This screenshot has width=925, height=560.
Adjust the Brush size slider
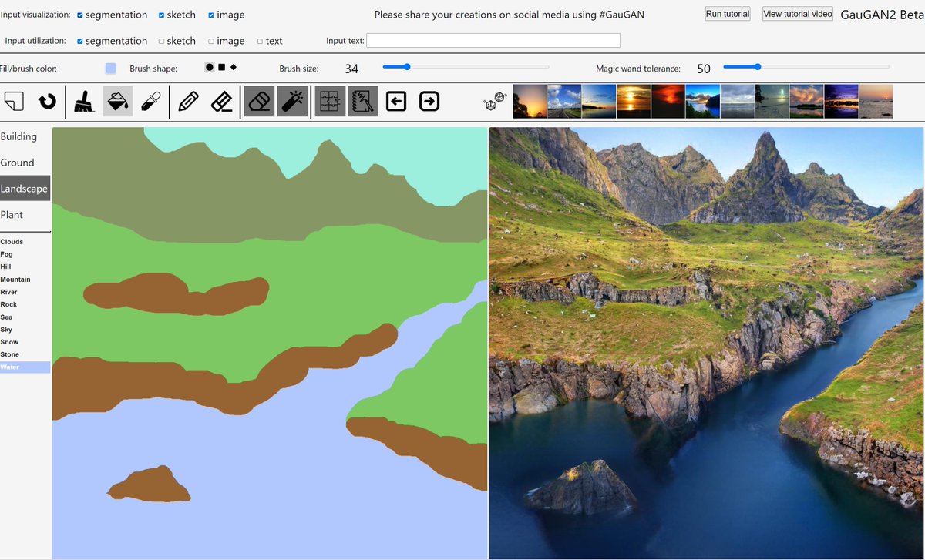click(466, 67)
